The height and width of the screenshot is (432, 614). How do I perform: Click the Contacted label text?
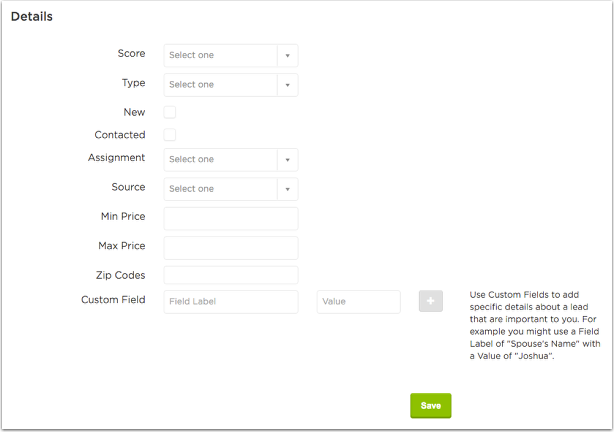[120, 135]
